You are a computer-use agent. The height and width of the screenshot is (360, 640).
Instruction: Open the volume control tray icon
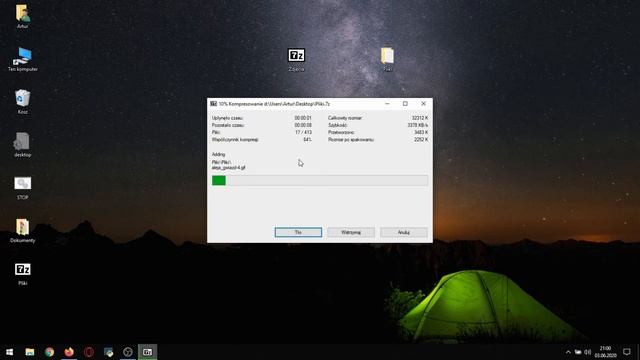588,352
